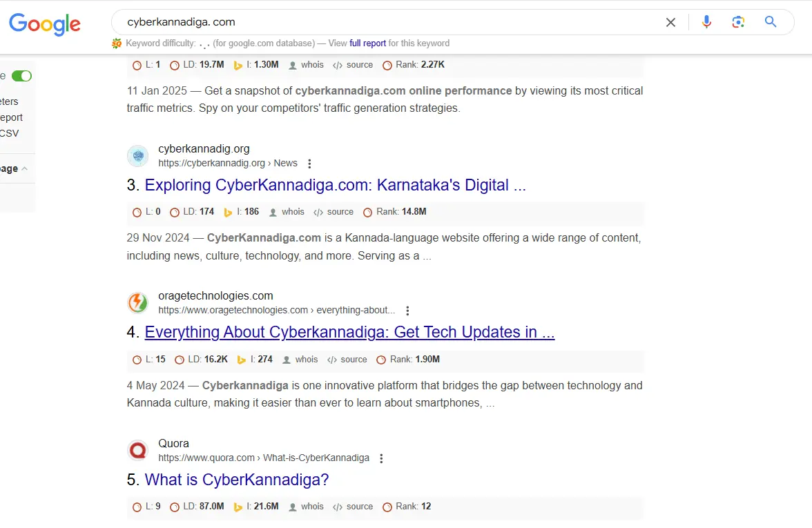Open oragetechnologies.com site favicon
812x528 pixels.
pyautogui.click(x=138, y=303)
